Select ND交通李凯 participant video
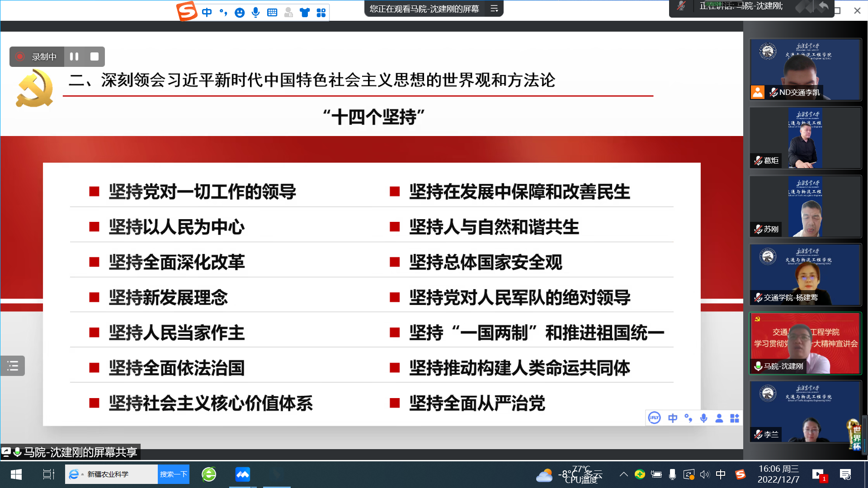The width and height of the screenshot is (868, 488). coord(805,69)
